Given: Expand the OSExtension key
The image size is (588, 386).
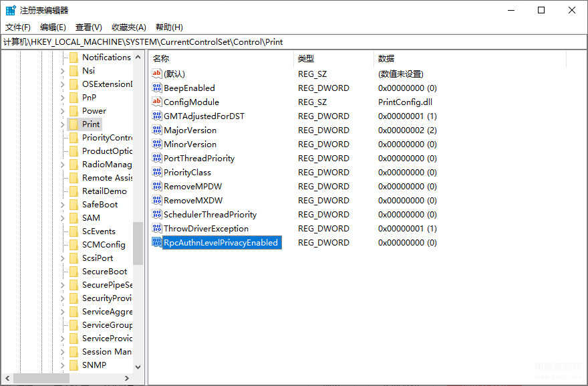Looking at the screenshot, I should tap(63, 84).
